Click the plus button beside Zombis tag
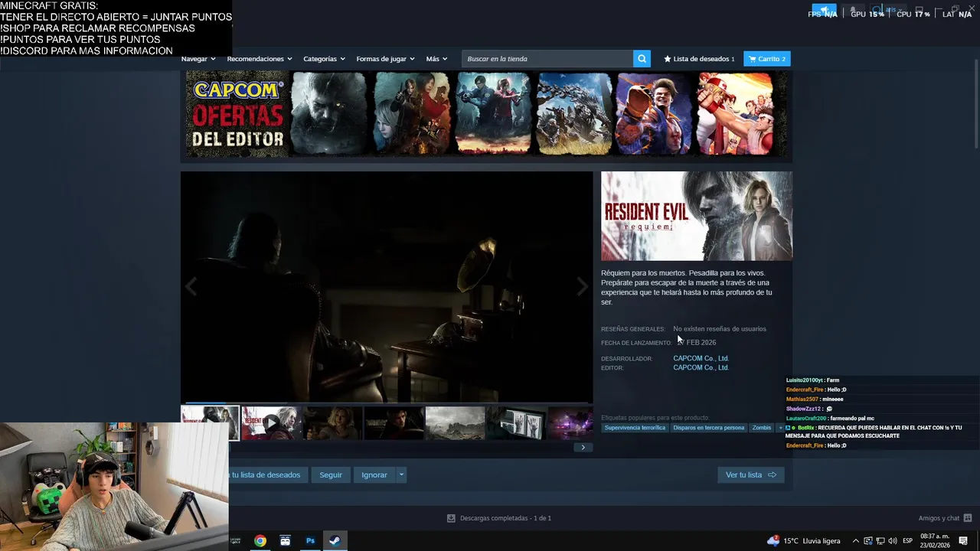 pos(780,428)
